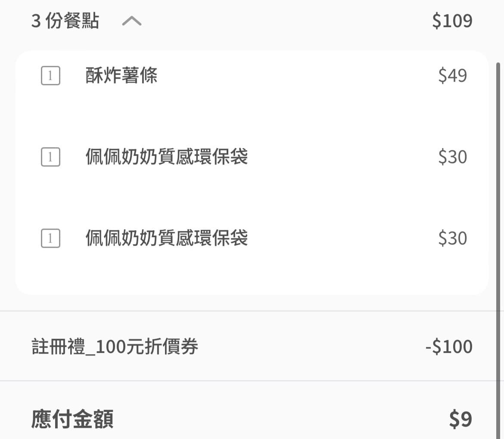The height and width of the screenshot is (439, 504).
Task: Click the $30 price of first 環保袋
Action: 453,157
